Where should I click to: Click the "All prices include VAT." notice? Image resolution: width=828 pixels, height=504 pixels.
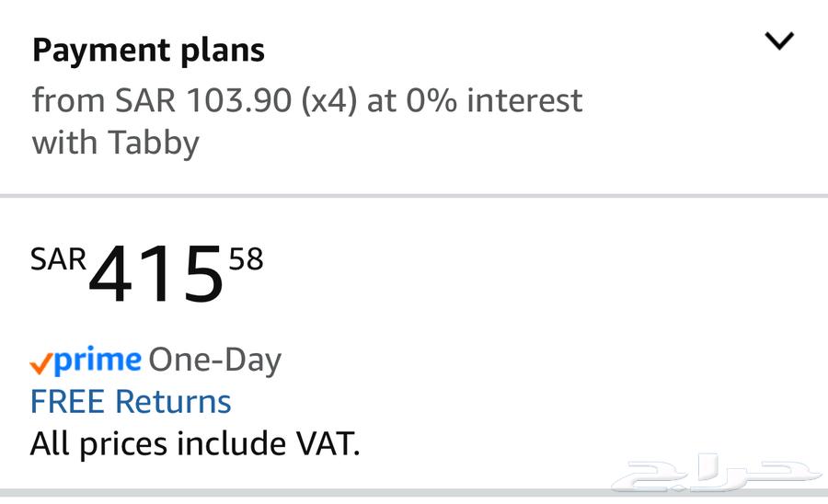195,444
